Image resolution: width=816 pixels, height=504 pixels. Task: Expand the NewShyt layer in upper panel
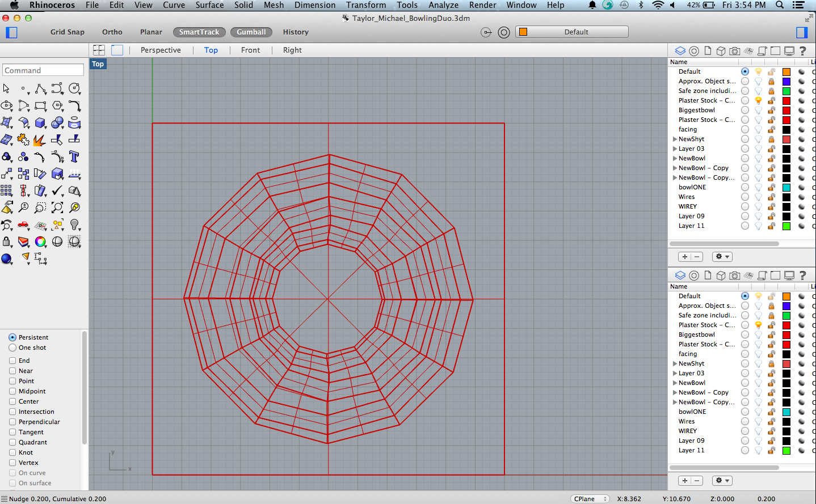pos(675,139)
